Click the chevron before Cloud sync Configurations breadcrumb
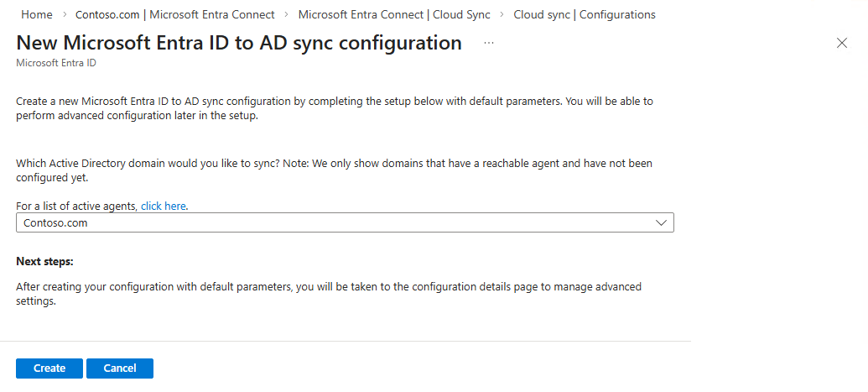 502,15
